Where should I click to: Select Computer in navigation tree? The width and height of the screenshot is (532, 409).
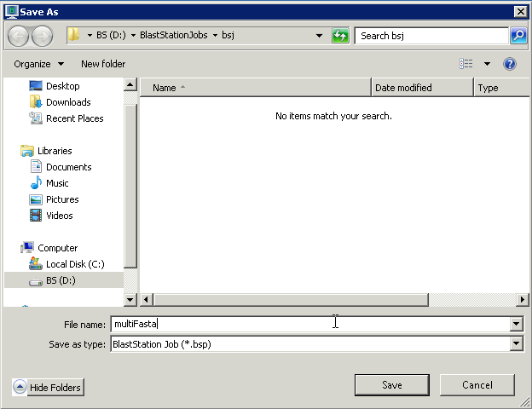(57, 248)
